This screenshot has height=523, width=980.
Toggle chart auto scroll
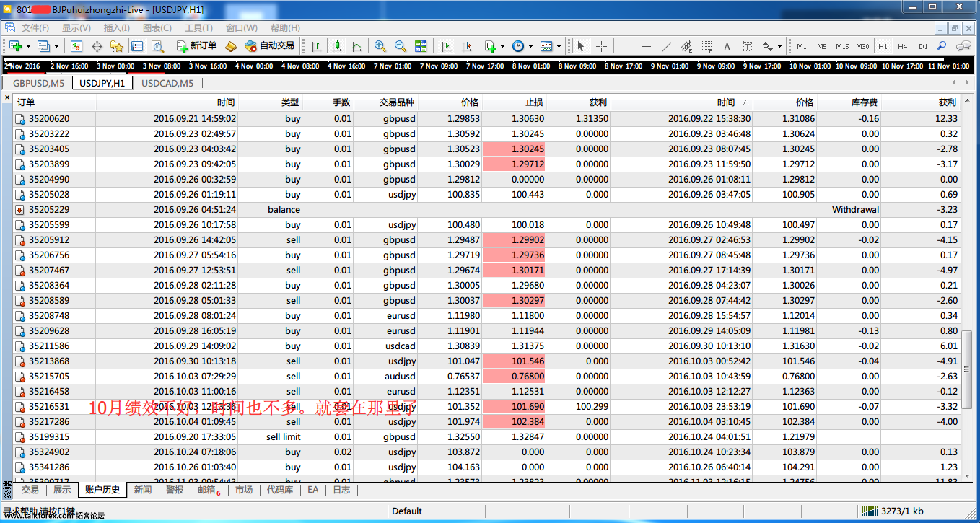tap(446, 46)
